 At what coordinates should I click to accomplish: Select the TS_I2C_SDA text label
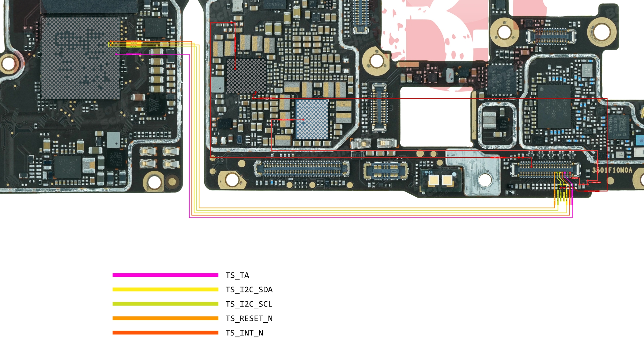tap(249, 290)
